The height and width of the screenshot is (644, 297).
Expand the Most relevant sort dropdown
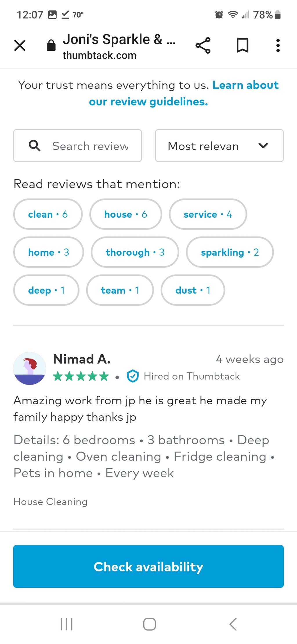click(219, 146)
